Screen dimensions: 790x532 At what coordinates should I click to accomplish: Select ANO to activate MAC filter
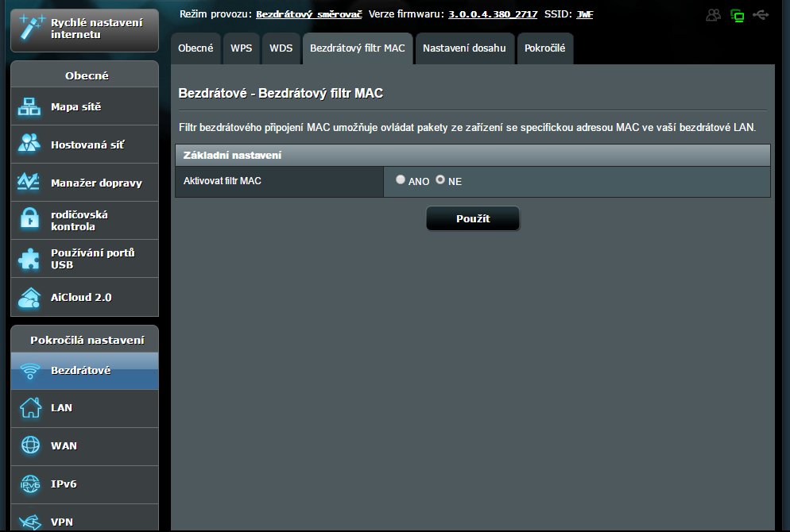pyautogui.click(x=401, y=180)
